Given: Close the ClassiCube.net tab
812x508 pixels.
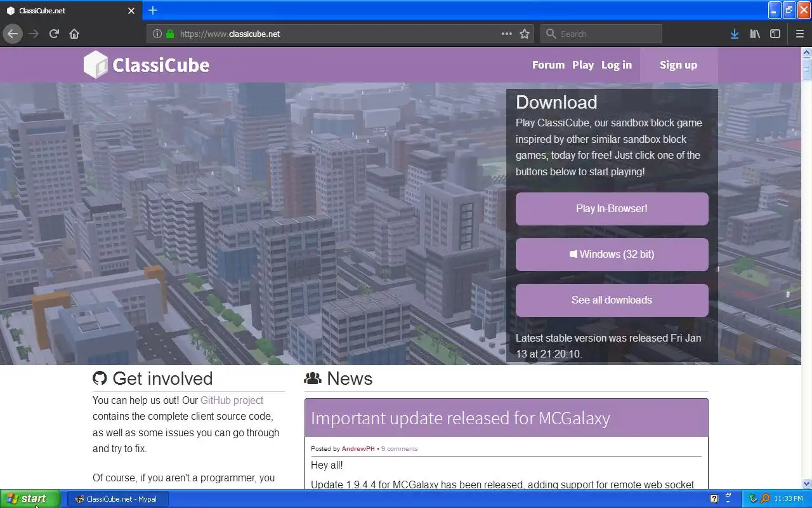Looking at the screenshot, I should pos(131,11).
